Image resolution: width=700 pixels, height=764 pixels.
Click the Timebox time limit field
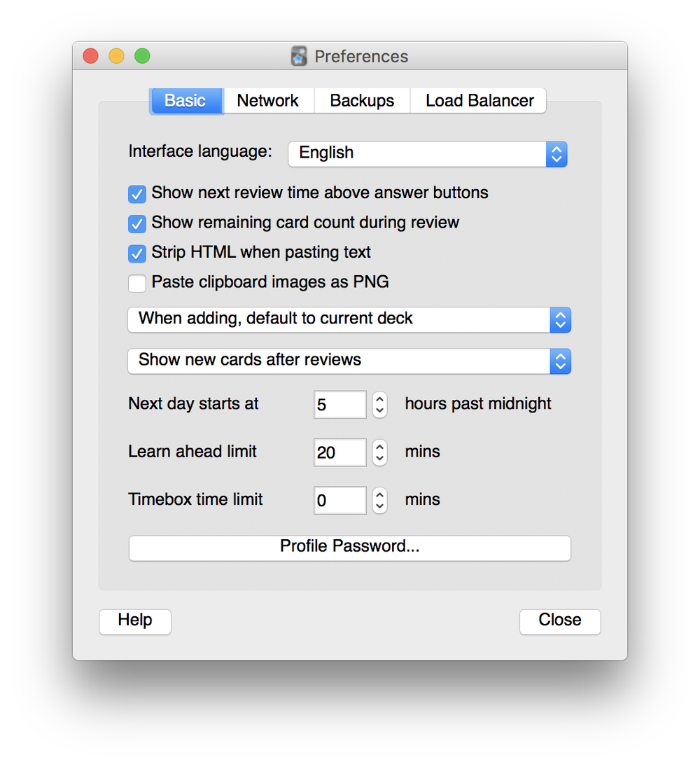340,500
